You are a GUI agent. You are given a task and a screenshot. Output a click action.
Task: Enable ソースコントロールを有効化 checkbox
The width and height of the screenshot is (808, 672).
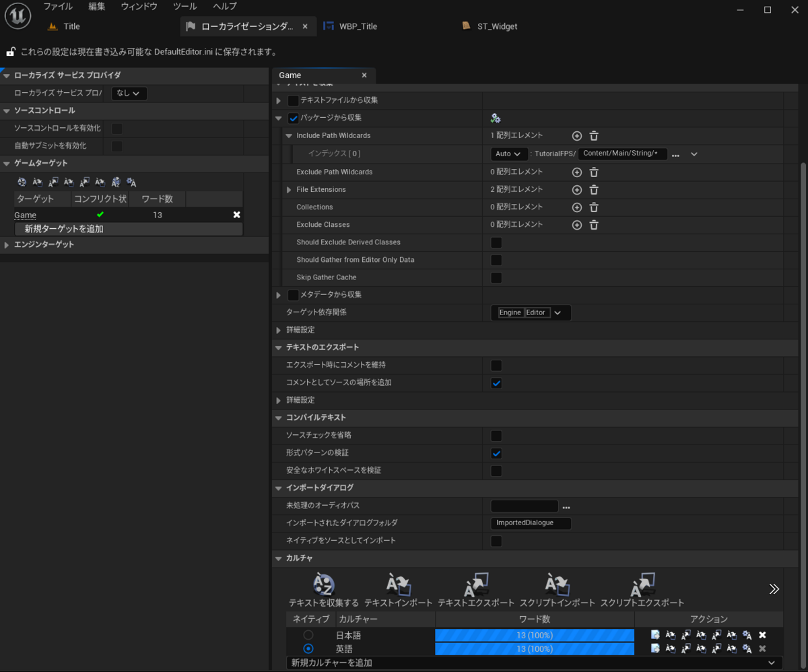117,128
